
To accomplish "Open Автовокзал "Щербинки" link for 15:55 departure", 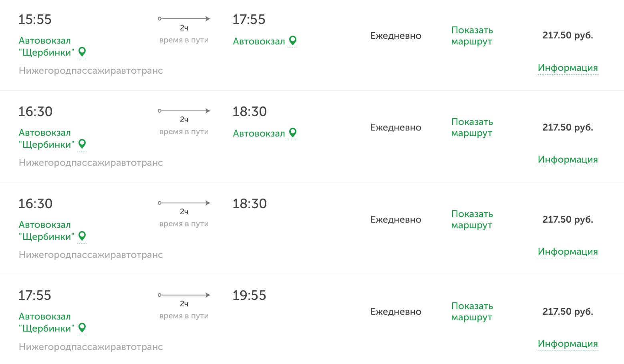I will pyautogui.click(x=46, y=46).
